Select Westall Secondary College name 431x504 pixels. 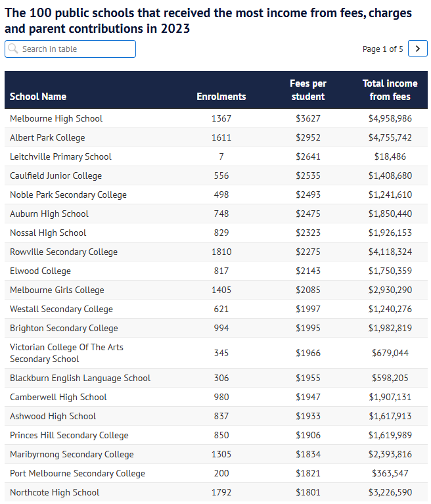click(61, 309)
